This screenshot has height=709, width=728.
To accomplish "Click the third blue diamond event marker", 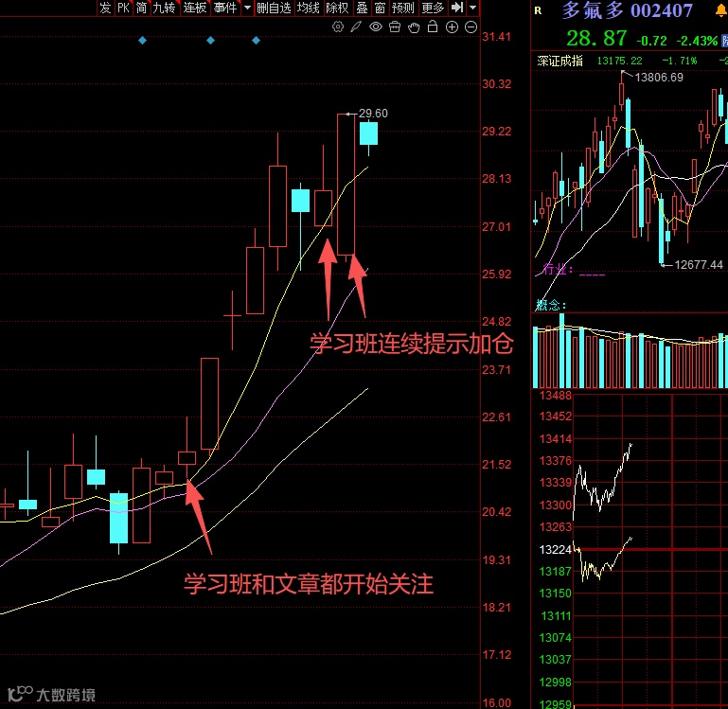I will (256, 41).
